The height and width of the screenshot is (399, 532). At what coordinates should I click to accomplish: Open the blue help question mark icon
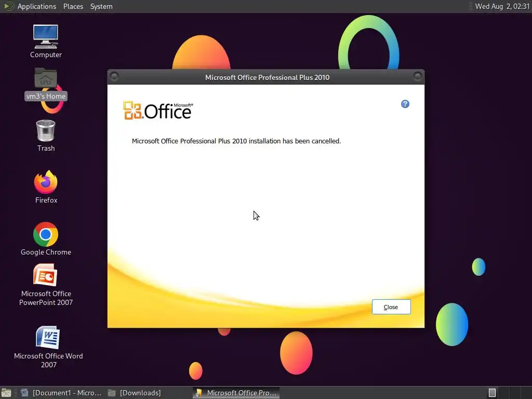pos(405,104)
